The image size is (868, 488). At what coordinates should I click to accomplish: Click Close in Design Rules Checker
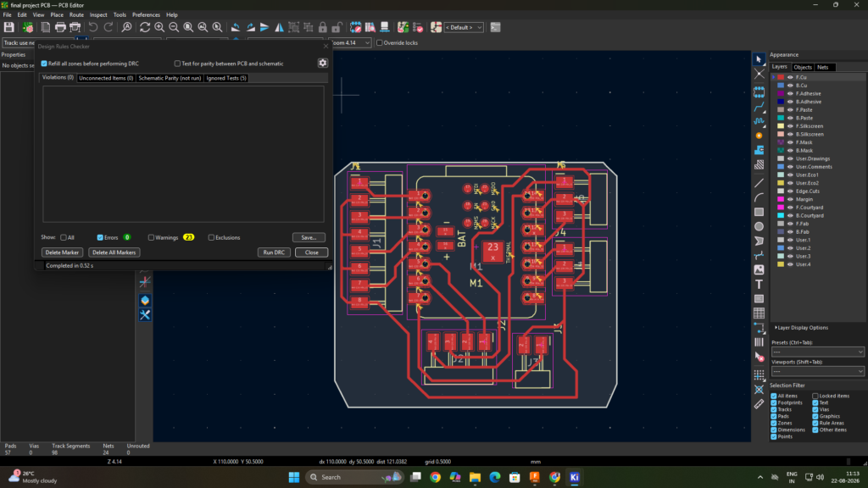312,252
